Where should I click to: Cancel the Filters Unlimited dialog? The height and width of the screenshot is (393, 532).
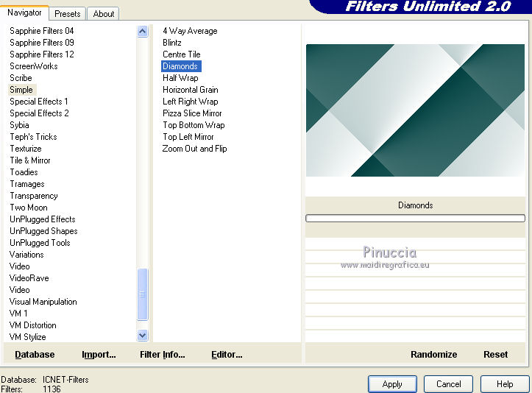[449, 384]
